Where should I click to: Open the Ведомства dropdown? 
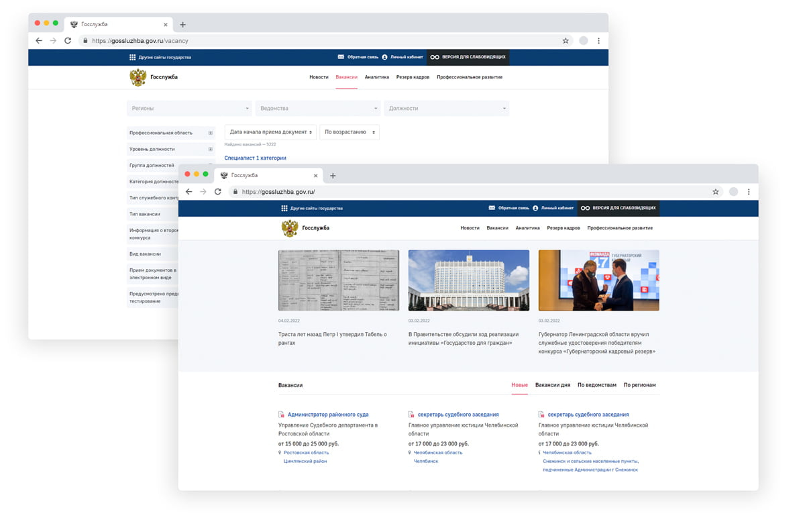(x=318, y=108)
